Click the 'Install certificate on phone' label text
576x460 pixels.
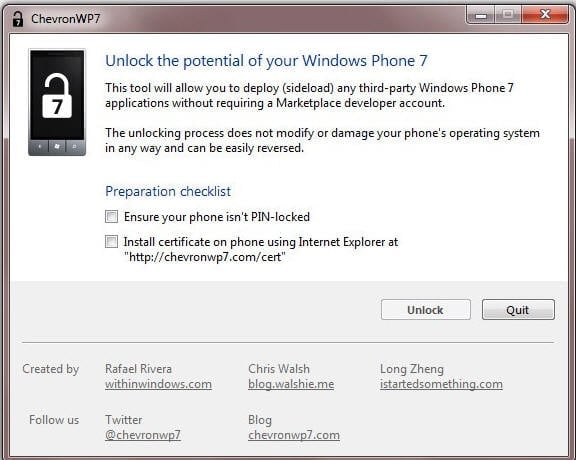(261, 249)
